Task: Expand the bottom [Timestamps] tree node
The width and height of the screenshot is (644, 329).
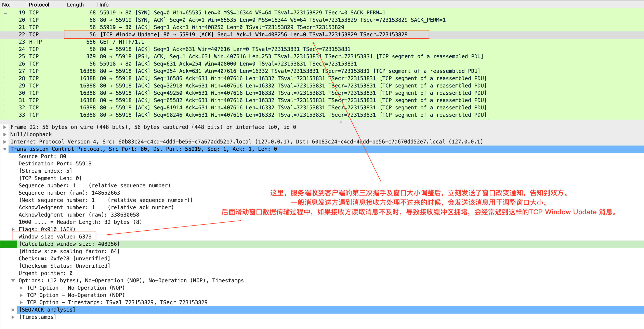Action: (x=13, y=317)
